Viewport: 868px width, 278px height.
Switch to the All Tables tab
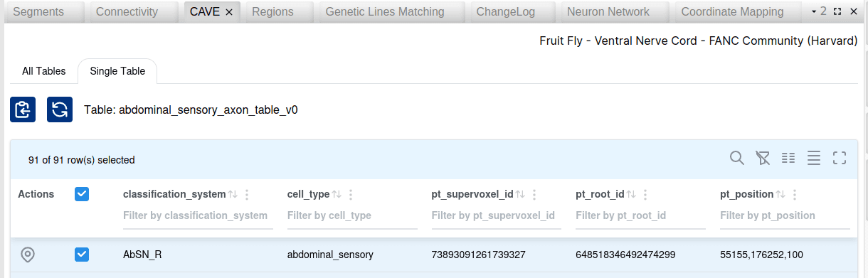tap(44, 71)
